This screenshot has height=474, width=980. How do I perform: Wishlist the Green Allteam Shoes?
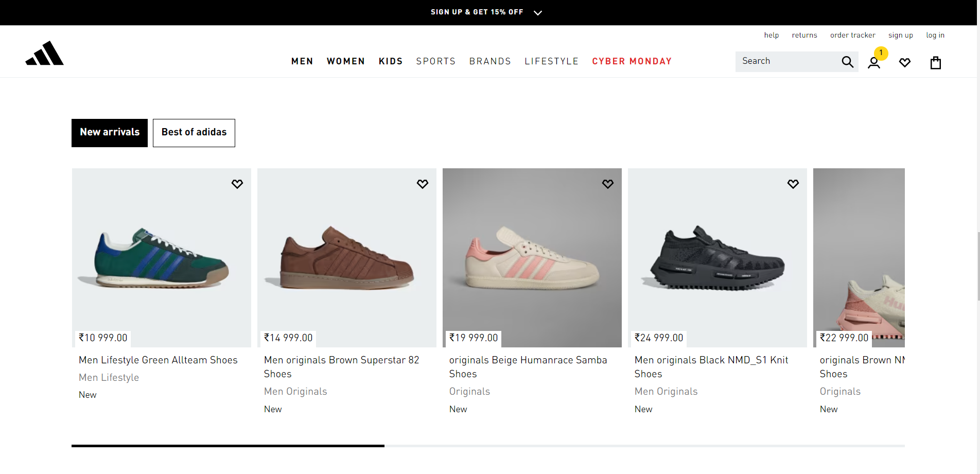coord(237,184)
